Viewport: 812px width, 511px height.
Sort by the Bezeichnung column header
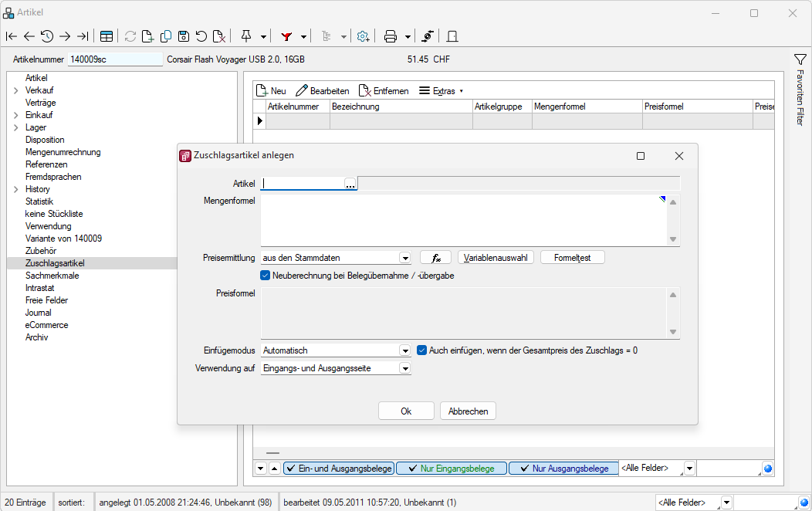[401, 107]
